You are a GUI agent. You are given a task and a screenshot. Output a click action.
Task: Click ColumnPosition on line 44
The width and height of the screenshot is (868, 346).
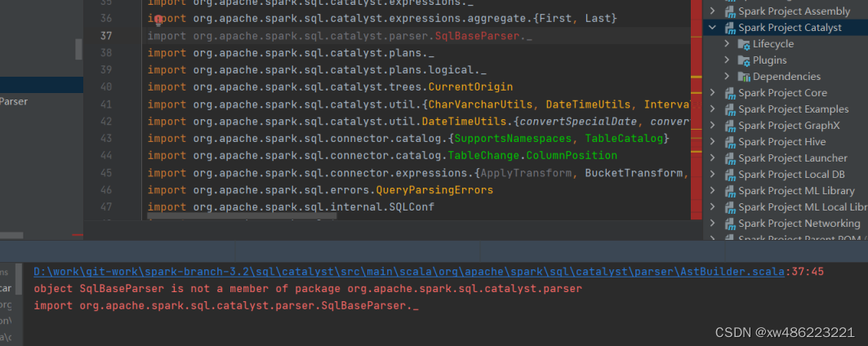[572, 156]
